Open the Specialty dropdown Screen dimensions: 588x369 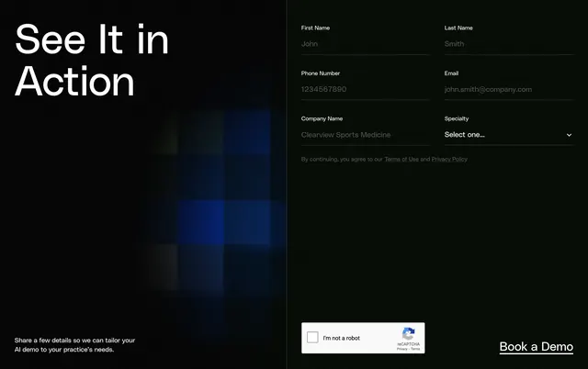(x=509, y=135)
